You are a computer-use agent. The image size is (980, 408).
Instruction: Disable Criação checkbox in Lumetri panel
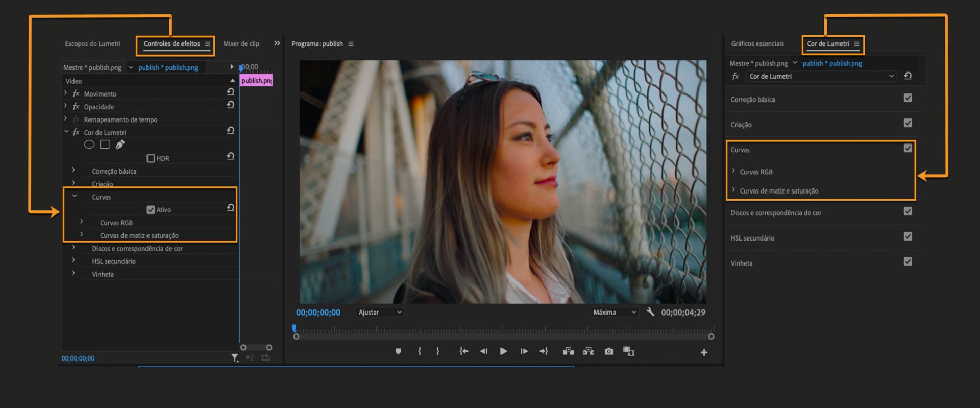tap(908, 123)
